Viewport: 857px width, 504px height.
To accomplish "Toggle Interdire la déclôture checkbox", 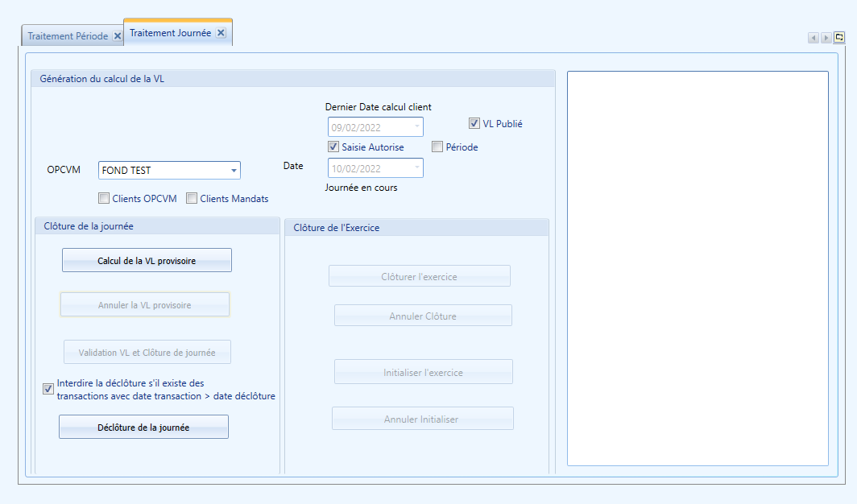I will pos(48,389).
